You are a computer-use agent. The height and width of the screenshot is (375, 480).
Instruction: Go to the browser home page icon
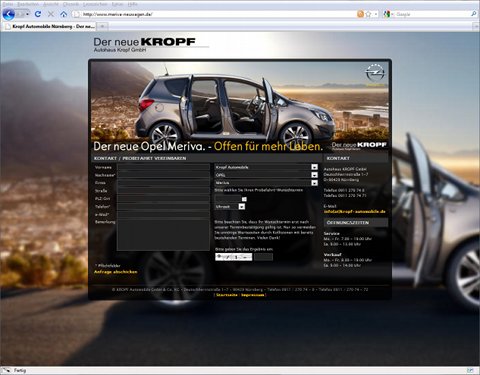click(x=63, y=14)
